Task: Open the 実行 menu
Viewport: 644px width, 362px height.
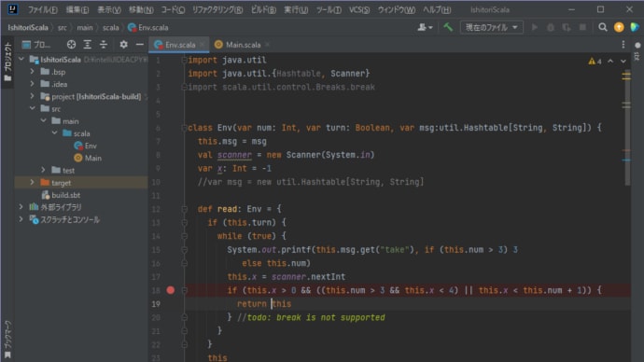Action: [x=296, y=9]
